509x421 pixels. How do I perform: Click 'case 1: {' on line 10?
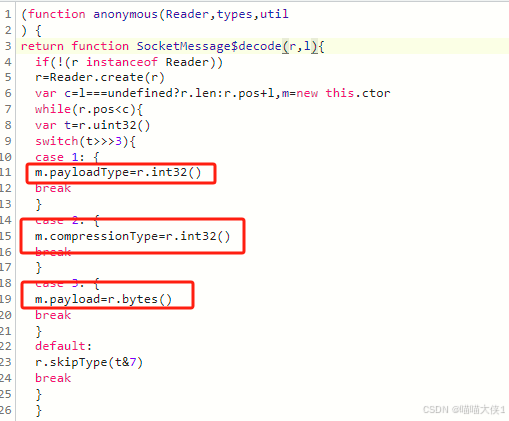point(67,157)
